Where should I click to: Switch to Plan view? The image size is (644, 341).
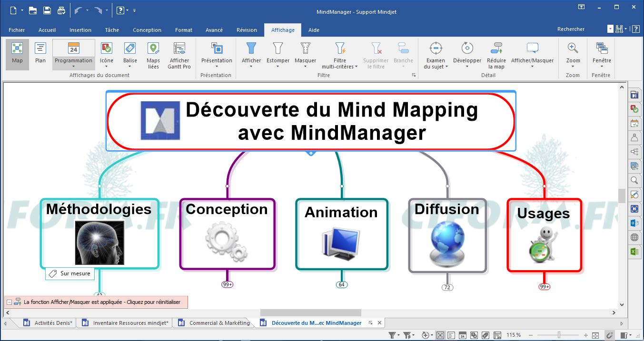[40, 54]
